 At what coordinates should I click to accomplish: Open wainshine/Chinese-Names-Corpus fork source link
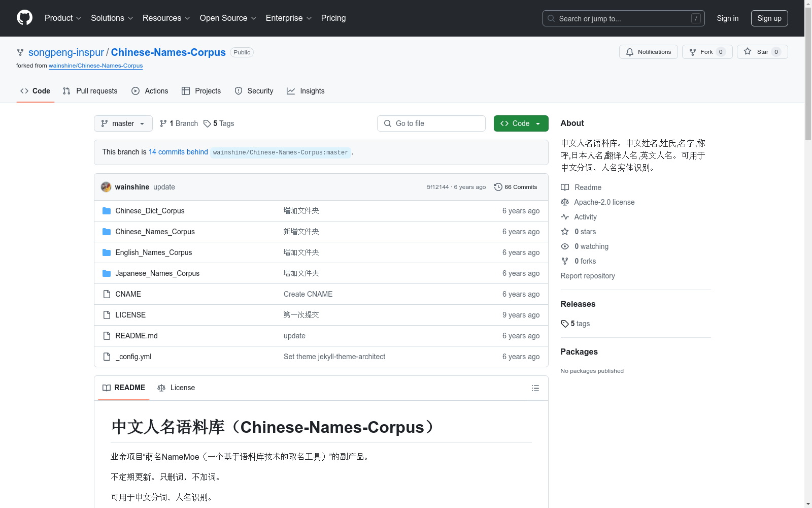point(95,66)
